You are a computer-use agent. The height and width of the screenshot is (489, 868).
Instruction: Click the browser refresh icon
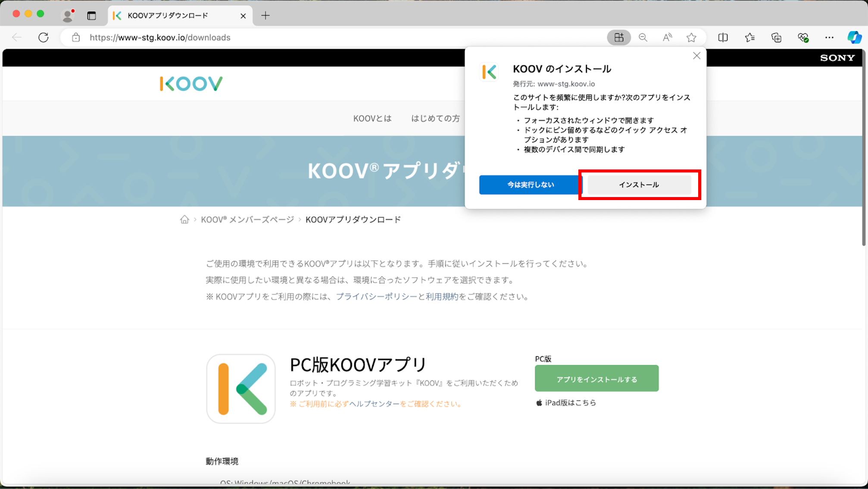coord(43,38)
